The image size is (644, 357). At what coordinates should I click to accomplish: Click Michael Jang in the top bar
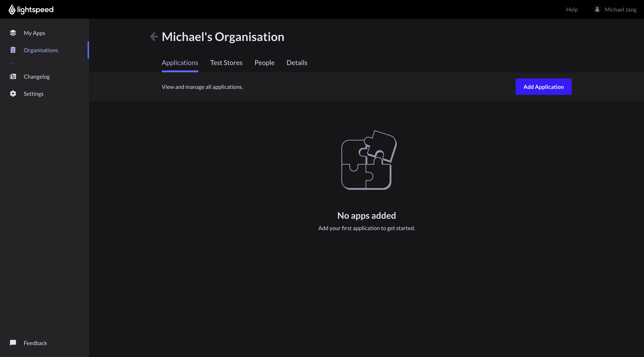[x=621, y=9]
